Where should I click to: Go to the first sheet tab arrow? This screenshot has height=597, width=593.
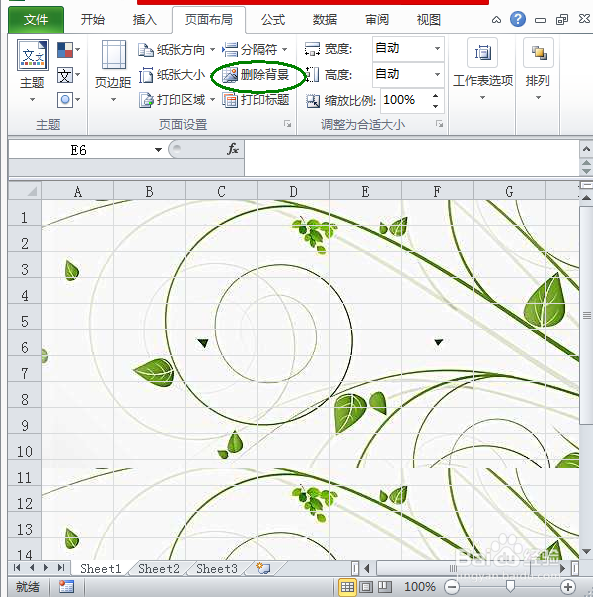coord(17,568)
